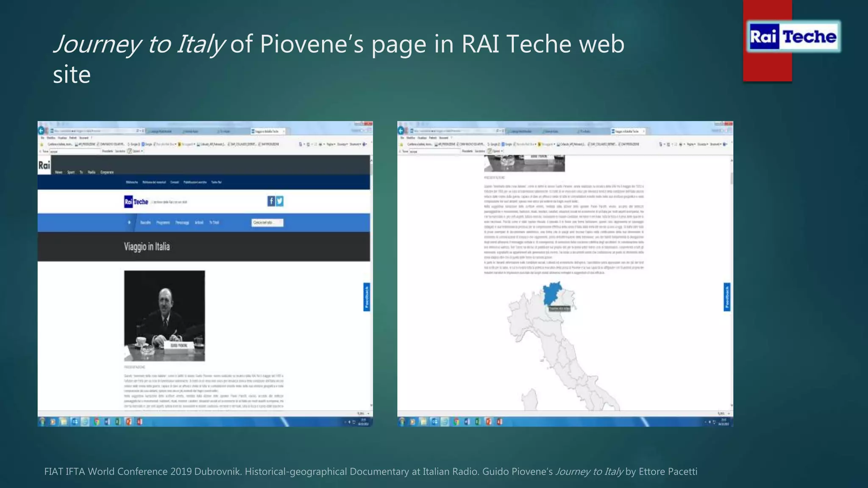The height and width of the screenshot is (488, 868).
Task: Open Sport link in Rai top bar
Action: click(x=71, y=172)
